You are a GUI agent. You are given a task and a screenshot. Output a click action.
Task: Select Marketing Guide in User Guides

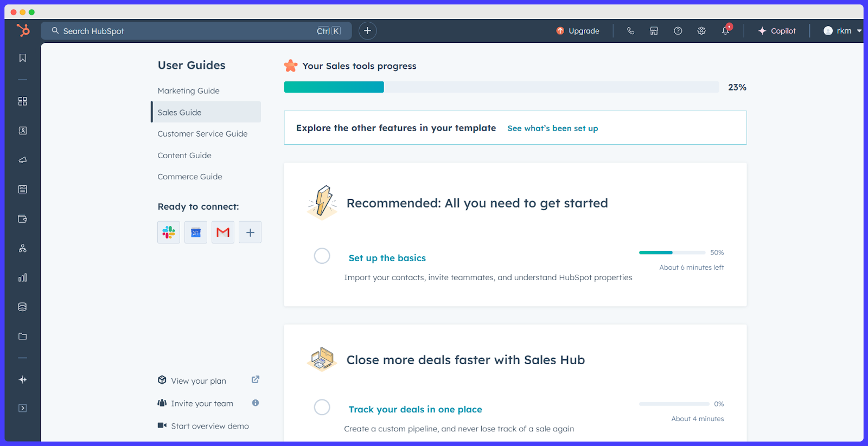pos(189,91)
